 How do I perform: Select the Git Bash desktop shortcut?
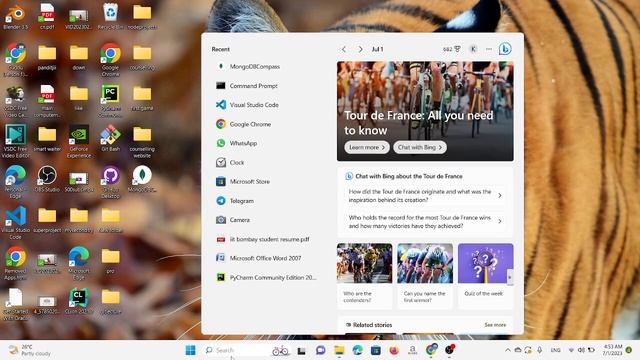click(110, 138)
